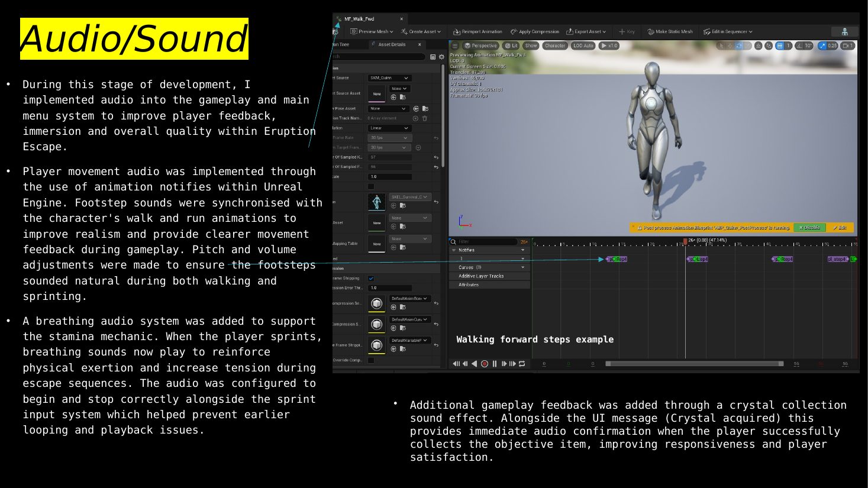Jump to the start of the animation
The width and height of the screenshot is (868, 488).
click(456, 364)
